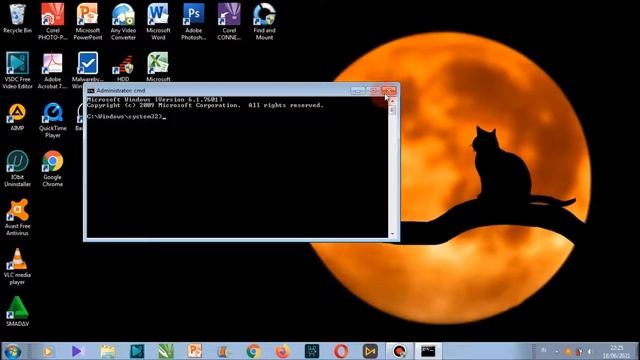Image resolution: width=640 pixels, height=360 pixels.
Task: Open the screen recorder taskbar icon
Action: 399,351
